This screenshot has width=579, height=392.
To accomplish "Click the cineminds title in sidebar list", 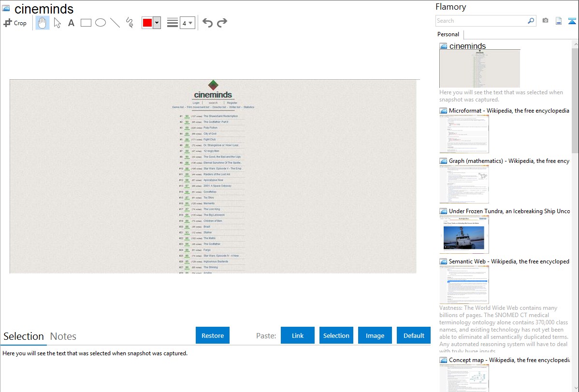I will [467, 46].
